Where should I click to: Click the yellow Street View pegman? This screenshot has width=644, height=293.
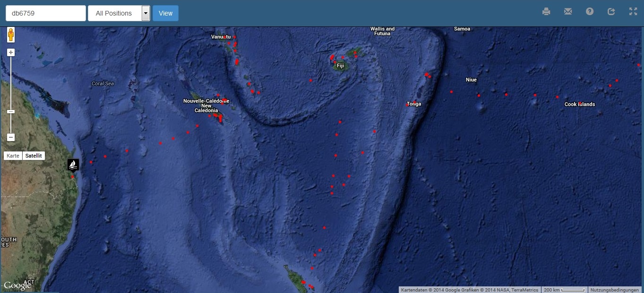point(11,35)
